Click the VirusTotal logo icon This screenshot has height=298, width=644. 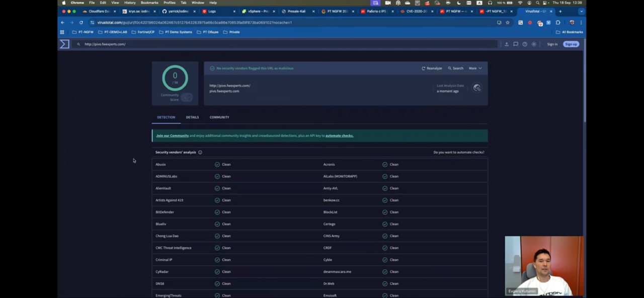tap(64, 44)
